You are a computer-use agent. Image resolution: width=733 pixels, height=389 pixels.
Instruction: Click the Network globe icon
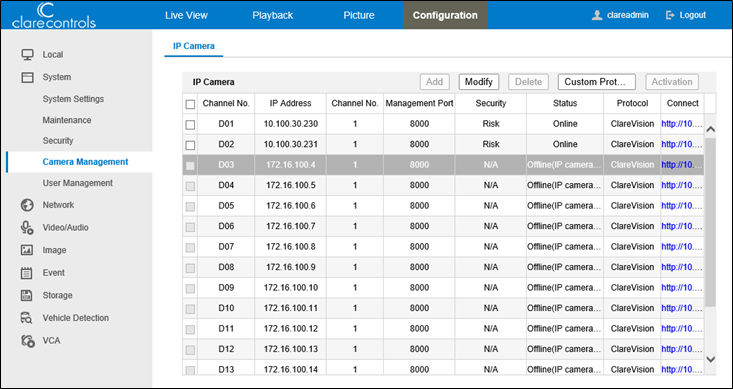click(28, 205)
